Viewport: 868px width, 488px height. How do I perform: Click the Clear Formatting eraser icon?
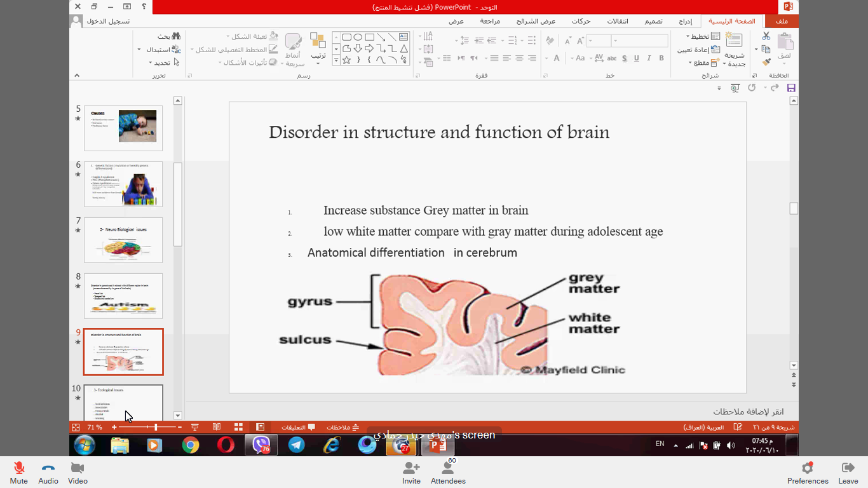(550, 41)
